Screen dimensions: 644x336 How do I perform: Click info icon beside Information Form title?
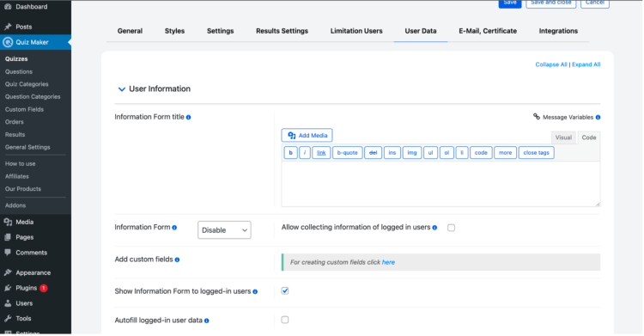click(x=189, y=117)
